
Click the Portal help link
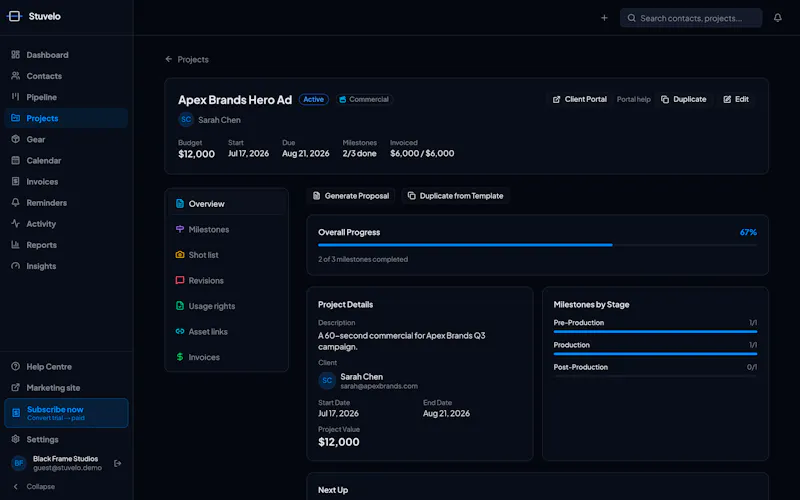(x=633, y=99)
